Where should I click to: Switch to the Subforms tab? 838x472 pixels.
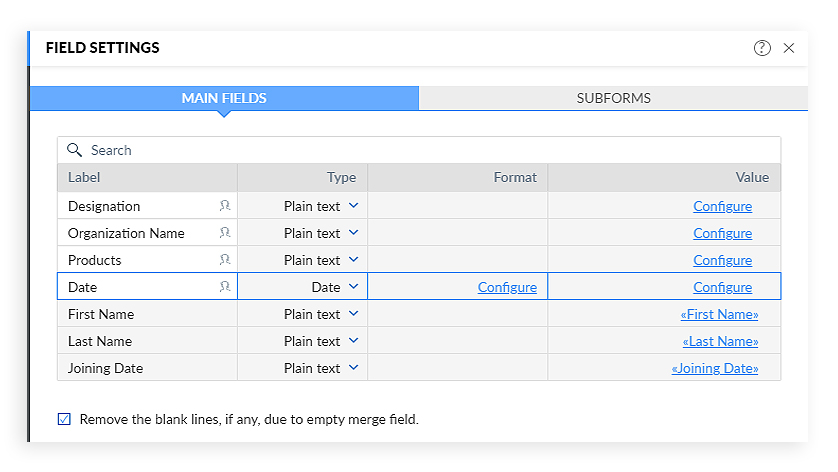613,98
